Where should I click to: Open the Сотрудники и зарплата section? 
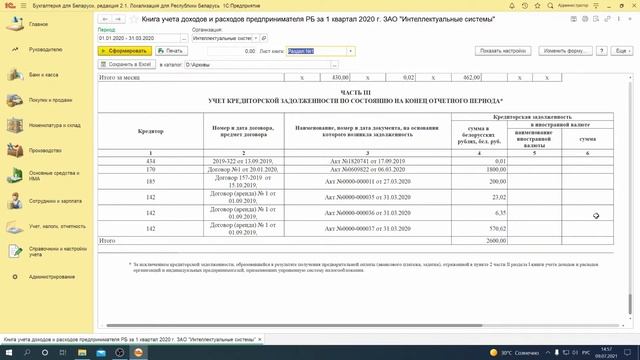pyautogui.click(x=55, y=201)
